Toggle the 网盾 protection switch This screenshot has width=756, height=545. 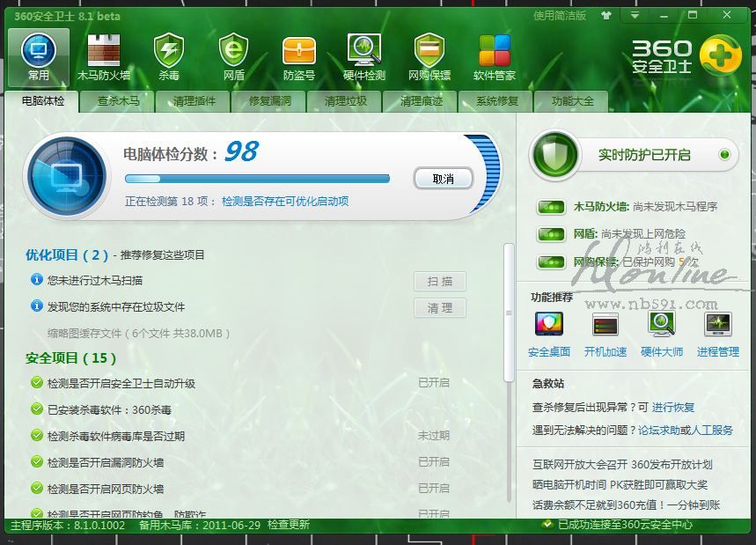click(552, 235)
